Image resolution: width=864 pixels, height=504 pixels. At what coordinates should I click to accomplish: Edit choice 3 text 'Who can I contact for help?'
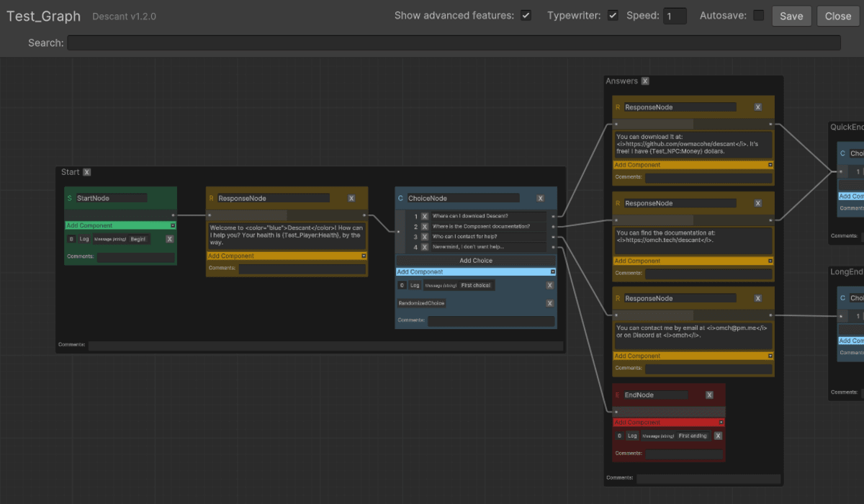(x=488, y=236)
